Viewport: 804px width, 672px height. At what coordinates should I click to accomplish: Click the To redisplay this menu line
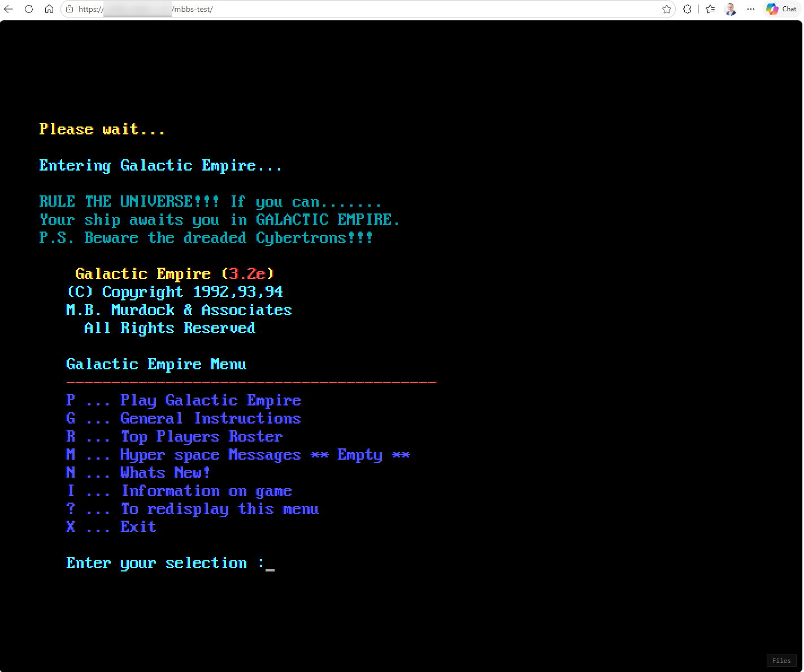tap(193, 509)
